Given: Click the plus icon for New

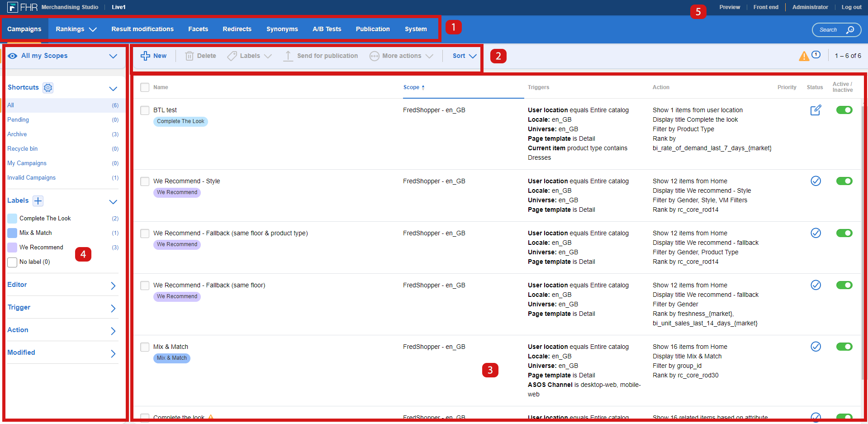Looking at the screenshot, I should click(x=145, y=56).
